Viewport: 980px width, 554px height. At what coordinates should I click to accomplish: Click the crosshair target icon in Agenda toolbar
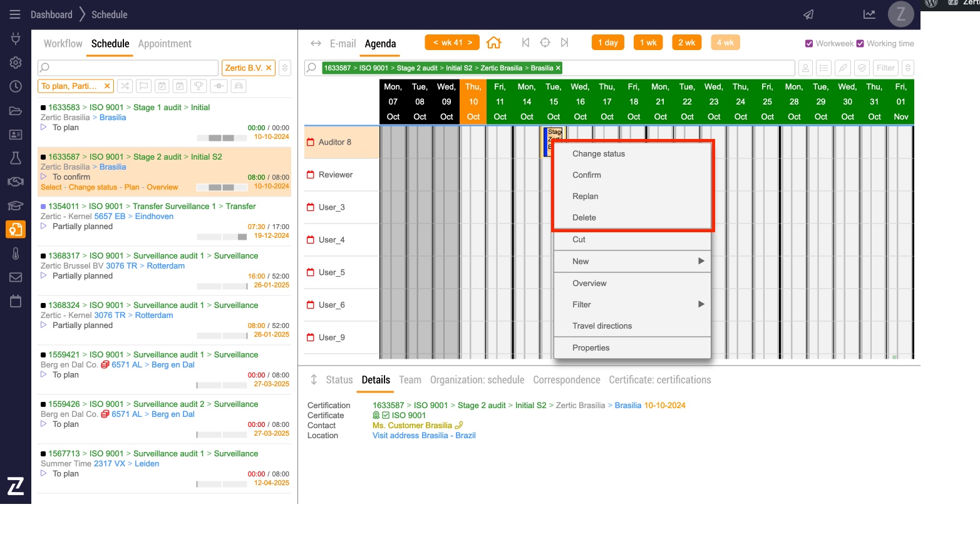(545, 43)
